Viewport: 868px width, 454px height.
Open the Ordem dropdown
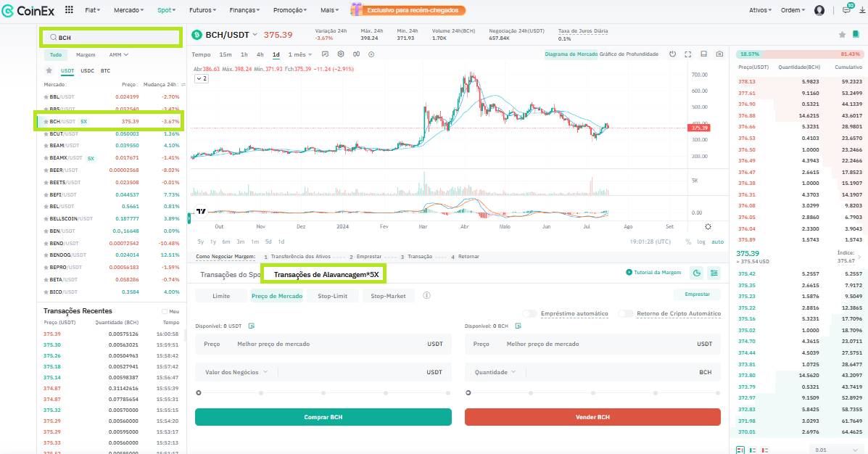pyautogui.click(x=793, y=10)
